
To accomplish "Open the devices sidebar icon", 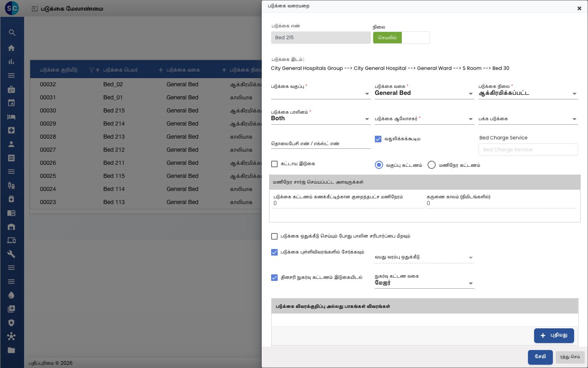I will (11, 240).
